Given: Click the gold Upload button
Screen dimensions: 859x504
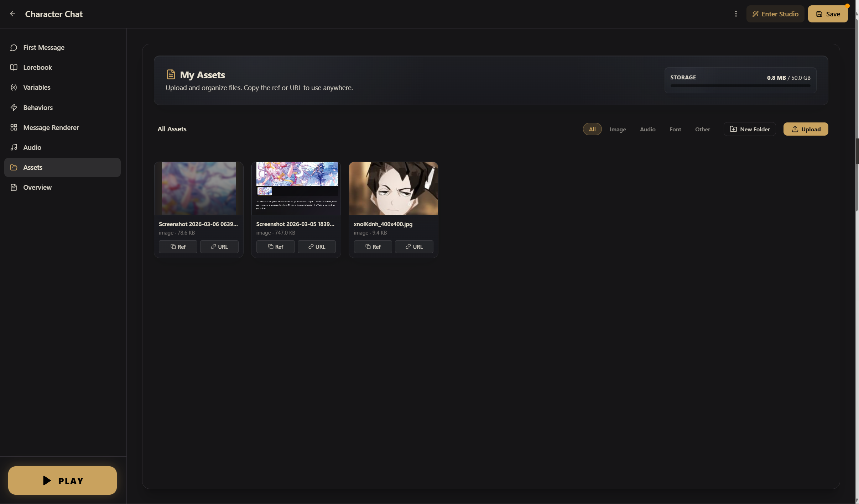Looking at the screenshot, I should click(x=806, y=129).
